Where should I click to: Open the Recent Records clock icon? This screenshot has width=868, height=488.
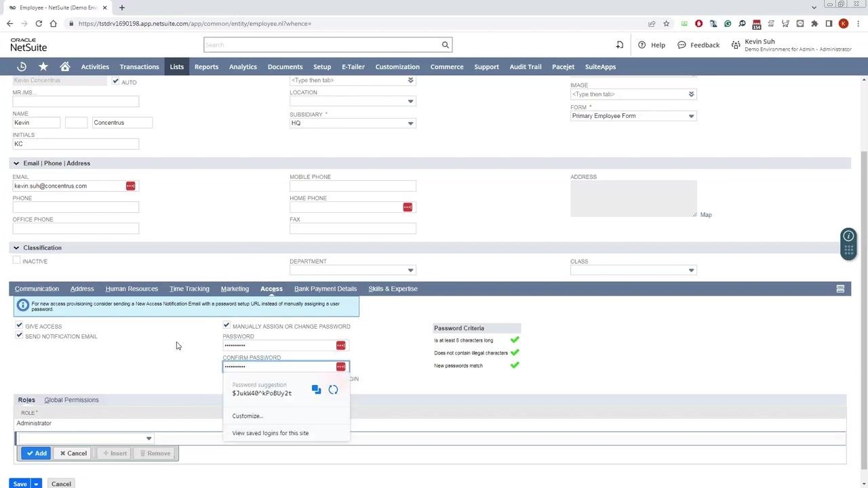(x=22, y=66)
